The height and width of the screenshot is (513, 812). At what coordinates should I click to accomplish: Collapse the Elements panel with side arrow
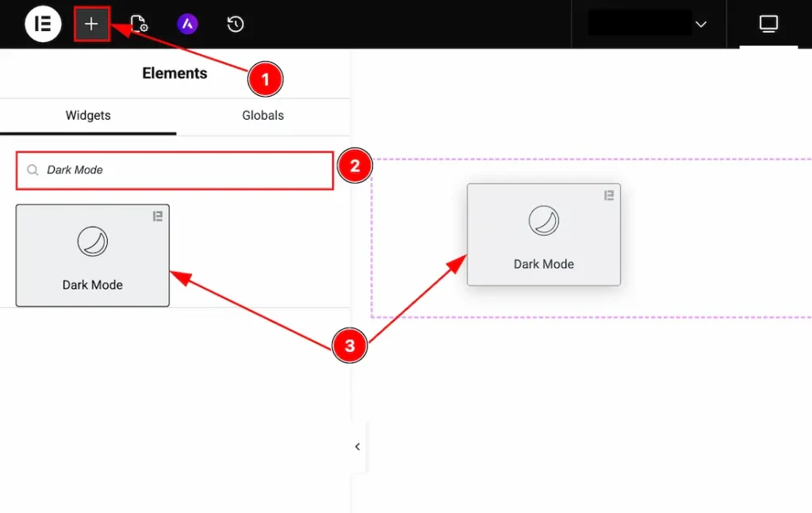tap(358, 446)
